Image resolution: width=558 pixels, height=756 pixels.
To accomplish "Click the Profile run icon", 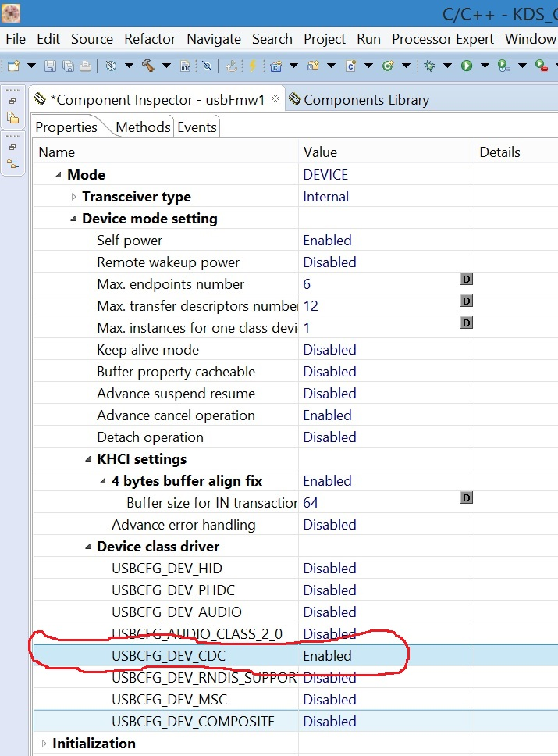I will tap(503, 66).
